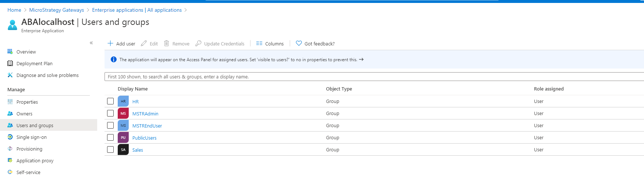
Task: Click the Remove trash can icon
Action: pos(167,44)
